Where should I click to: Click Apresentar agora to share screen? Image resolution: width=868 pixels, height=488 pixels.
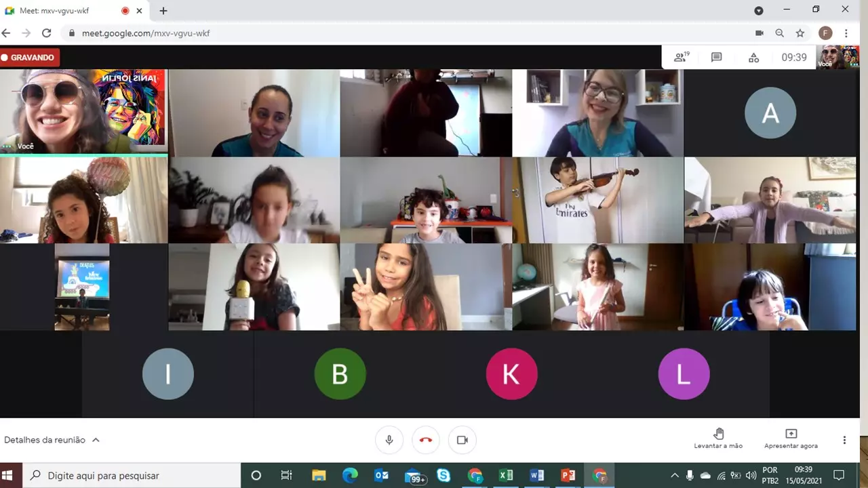(791, 439)
